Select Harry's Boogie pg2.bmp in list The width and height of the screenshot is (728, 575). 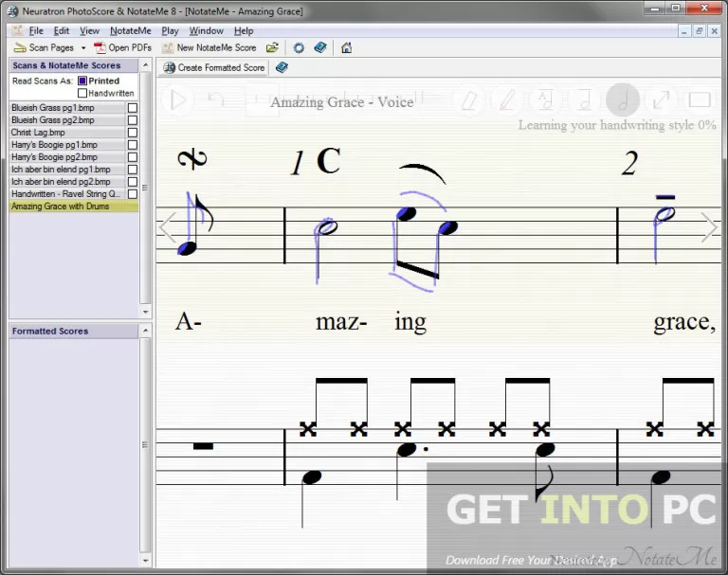pyautogui.click(x=67, y=157)
